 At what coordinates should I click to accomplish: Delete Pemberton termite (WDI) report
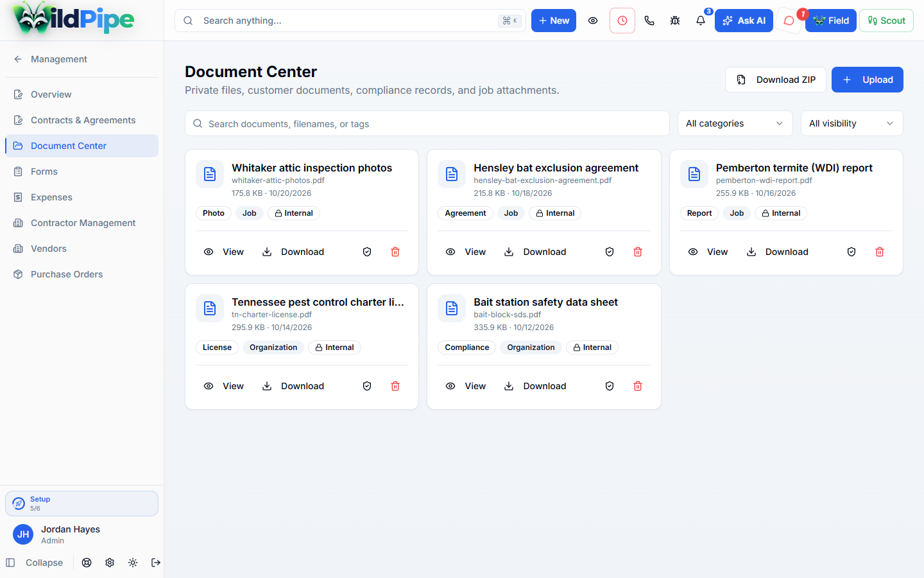coord(880,252)
